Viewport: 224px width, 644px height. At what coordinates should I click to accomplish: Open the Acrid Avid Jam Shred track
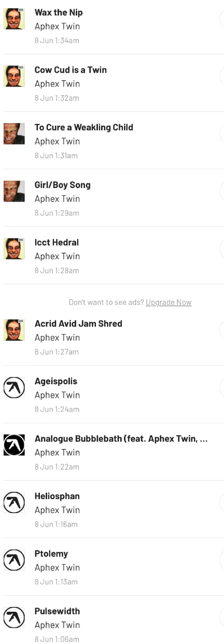[x=78, y=324]
